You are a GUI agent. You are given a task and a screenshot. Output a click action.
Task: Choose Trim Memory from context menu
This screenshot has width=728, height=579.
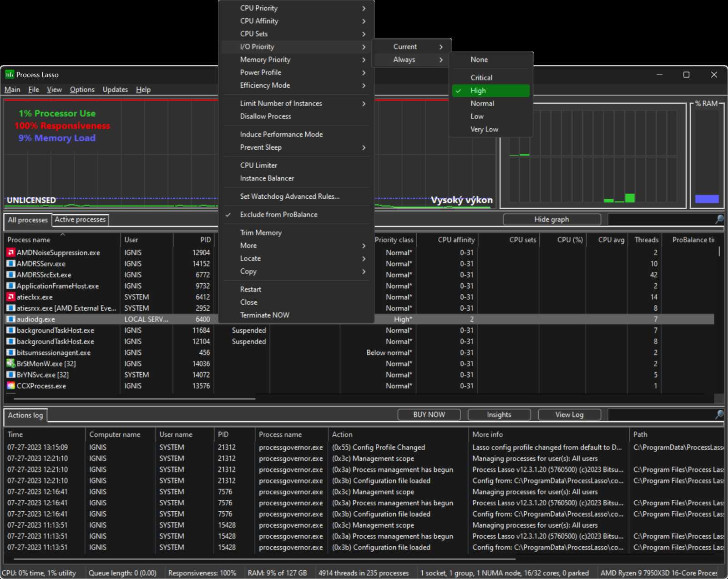296,232
